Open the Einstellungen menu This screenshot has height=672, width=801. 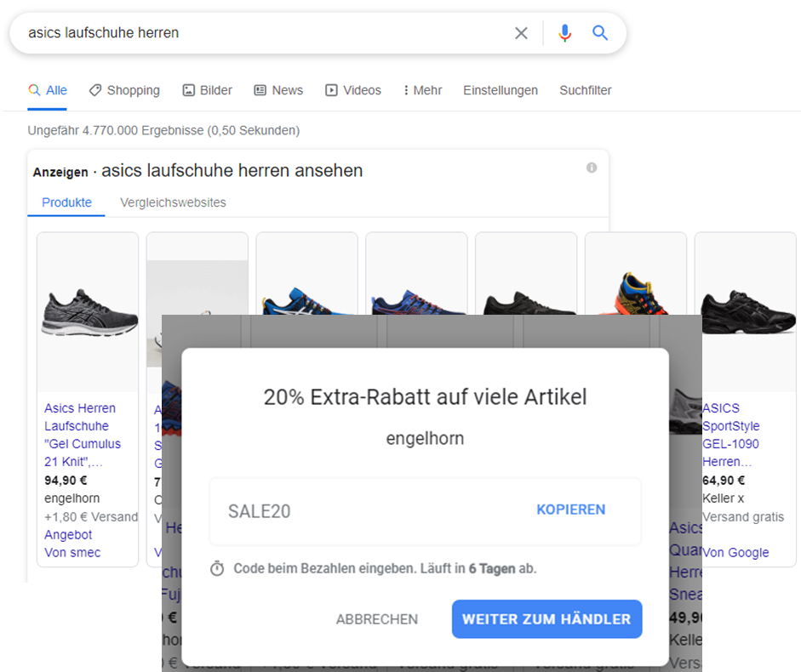[500, 89]
